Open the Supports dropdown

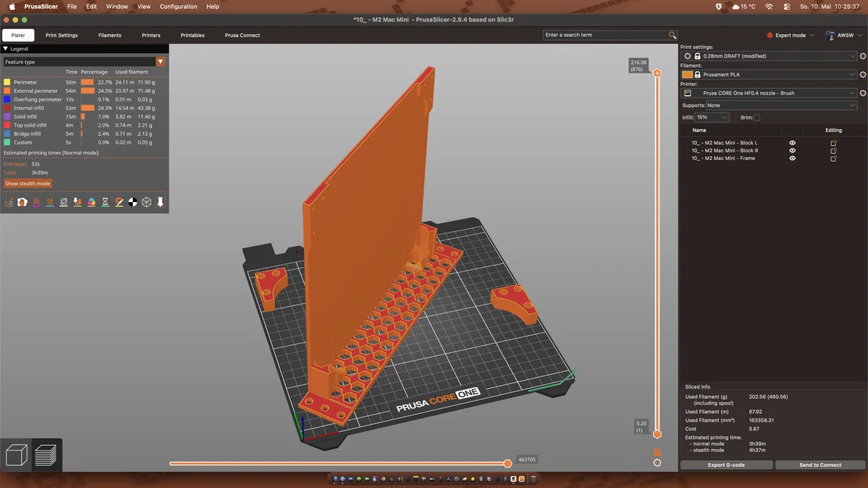781,105
